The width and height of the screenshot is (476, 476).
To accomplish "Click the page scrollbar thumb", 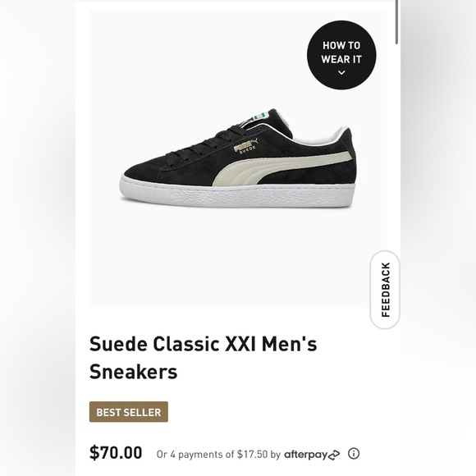I will [x=396, y=21].
